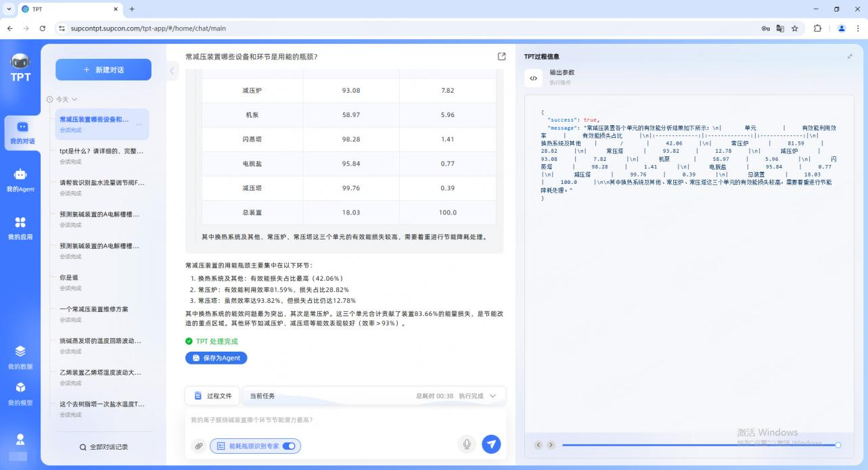Click the browser reload button
The width and height of the screenshot is (868, 470).
point(43,28)
